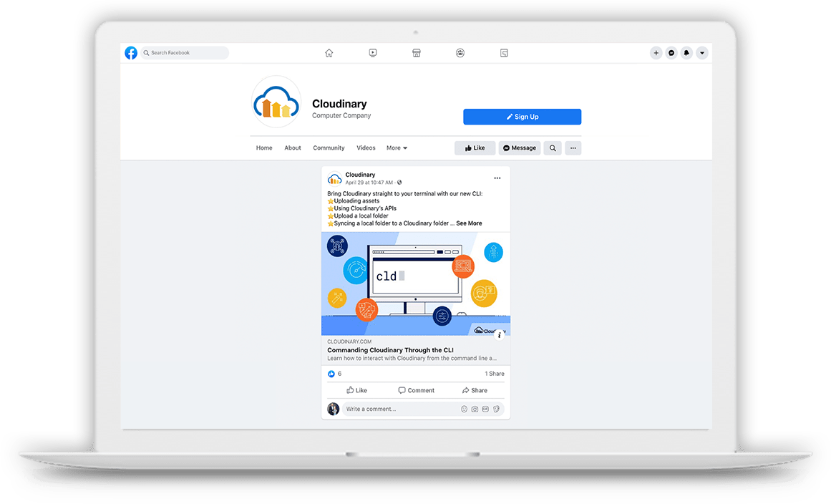The height and width of the screenshot is (504, 831).
Task: Switch to the Videos tab
Action: tap(366, 148)
